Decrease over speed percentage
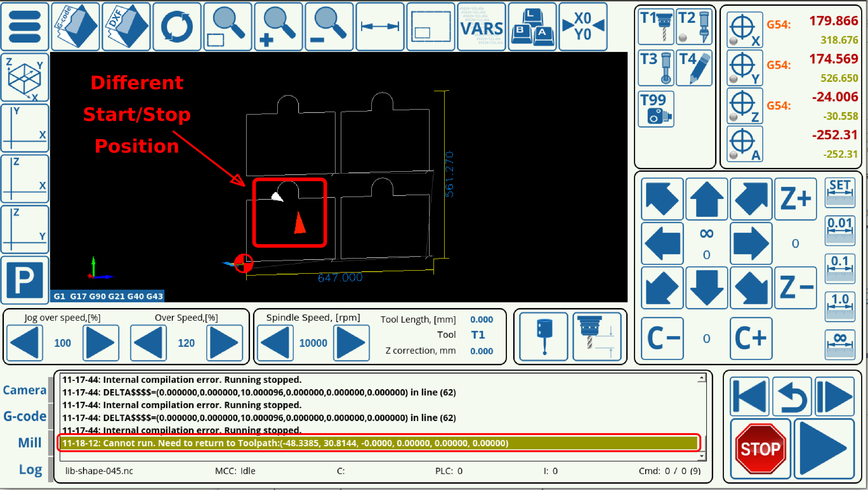This screenshot has height=490, width=868. click(148, 342)
